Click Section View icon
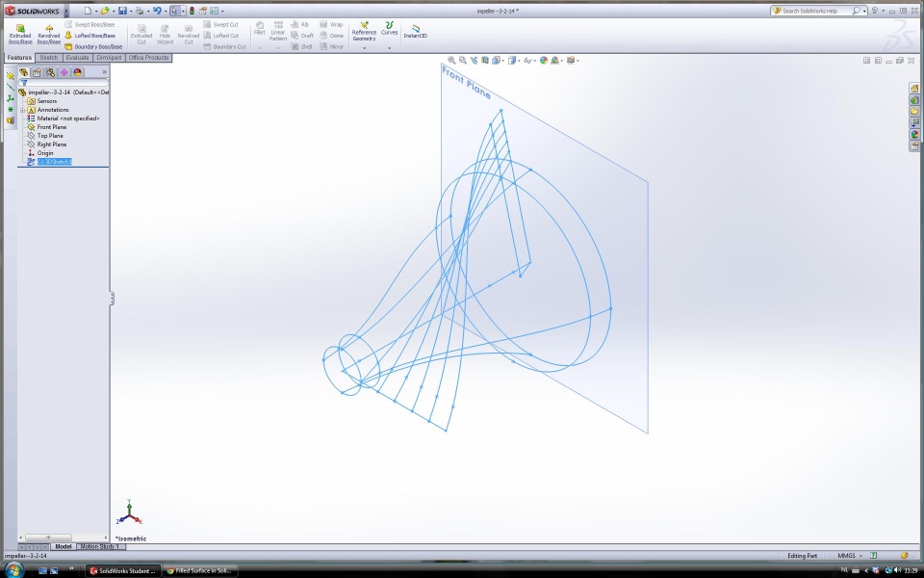This screenshot has width=924, height=578. click(x=485, y=60)
